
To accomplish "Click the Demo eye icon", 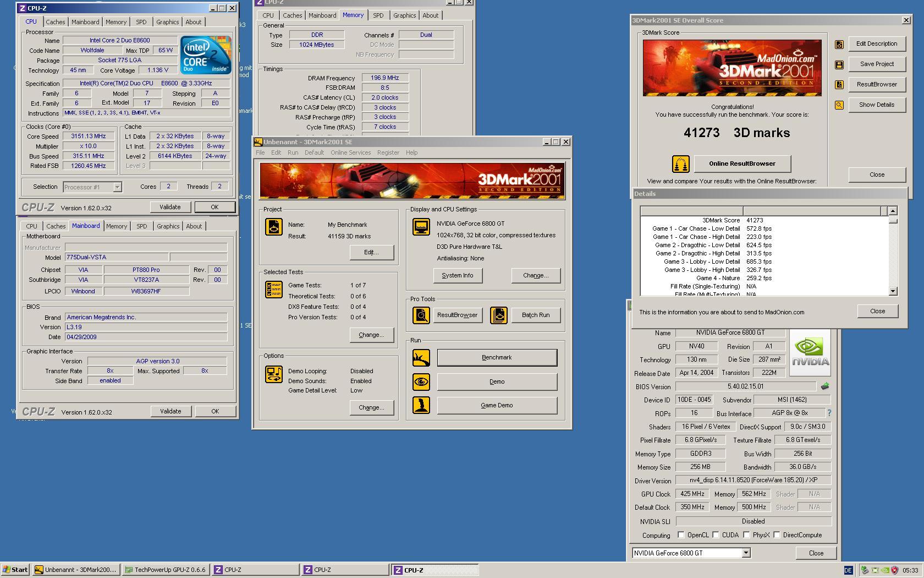I will point(421,381).
